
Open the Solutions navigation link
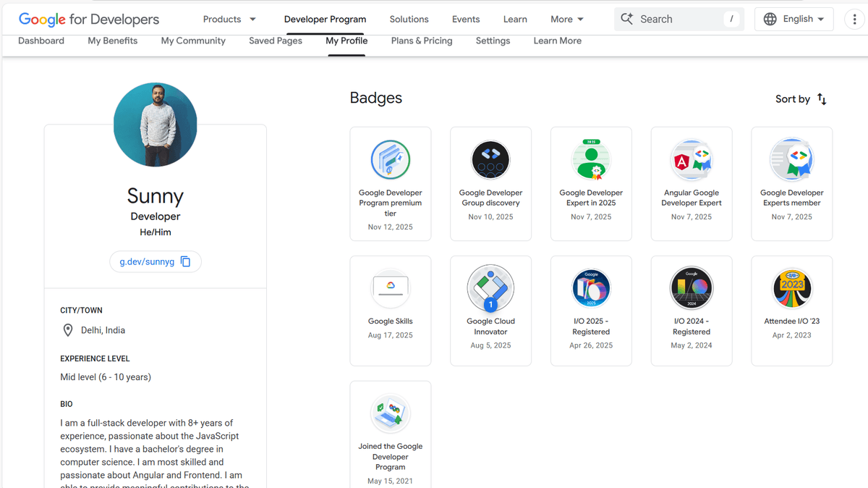pyautogui.click(x=409, y=20)
